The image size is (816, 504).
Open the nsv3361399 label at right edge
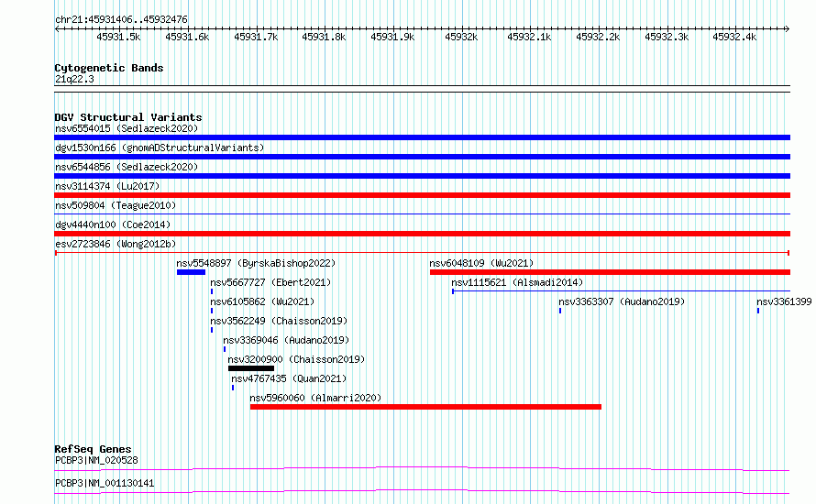tap(784, 301)
